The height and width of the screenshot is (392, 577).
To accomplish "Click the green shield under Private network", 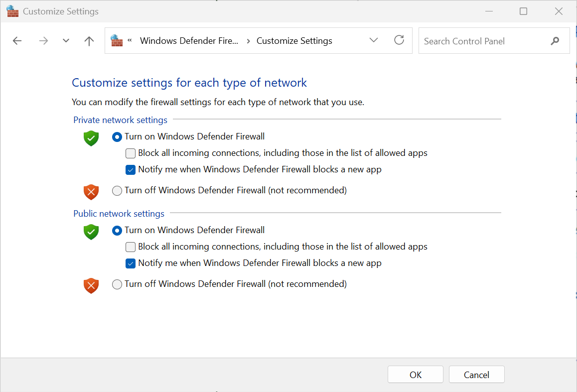I will [x=91, y=138].
